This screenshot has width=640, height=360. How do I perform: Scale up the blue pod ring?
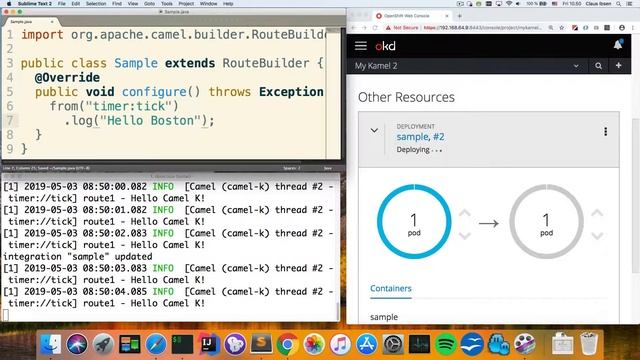[464, 213]
